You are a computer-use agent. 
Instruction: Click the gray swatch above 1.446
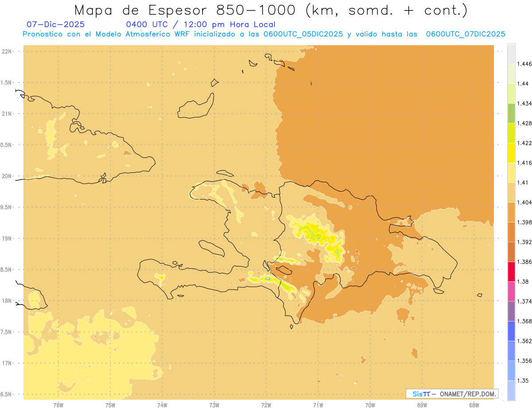(511, 54)
